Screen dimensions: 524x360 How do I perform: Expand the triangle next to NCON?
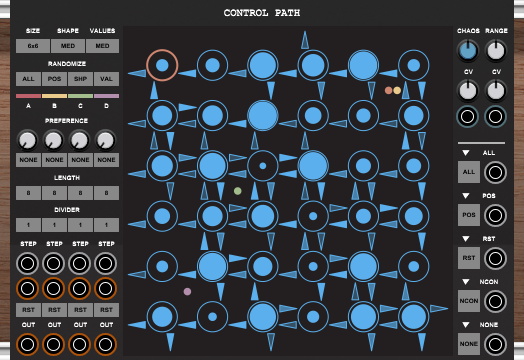point(466,282)
